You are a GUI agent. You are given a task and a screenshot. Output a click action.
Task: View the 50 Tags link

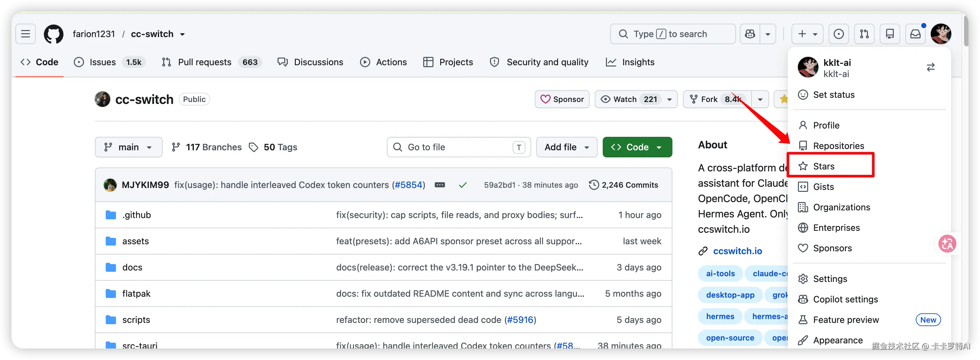(273, 147)
